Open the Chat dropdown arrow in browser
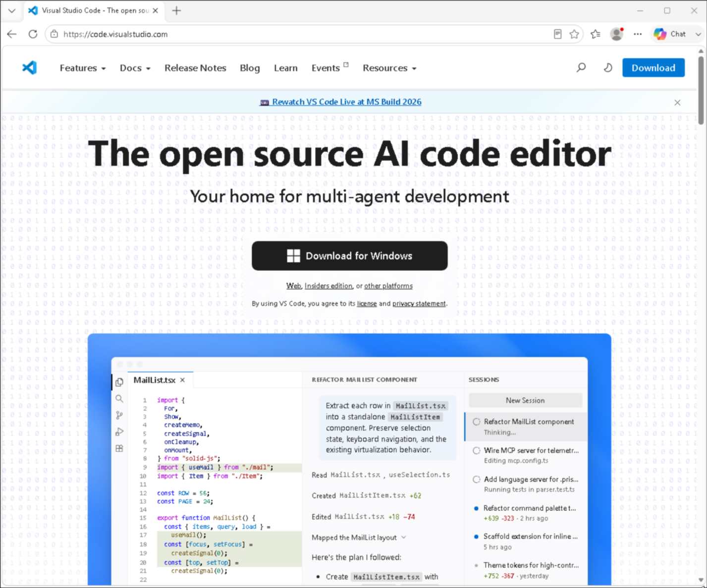This screenshot has width=707, height=588. click(698, 34)
